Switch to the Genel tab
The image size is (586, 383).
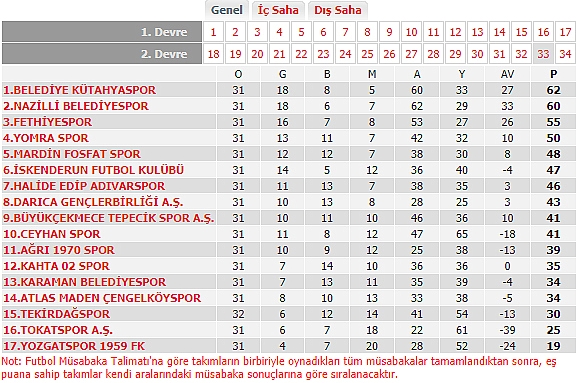click(x=226, y=10)
